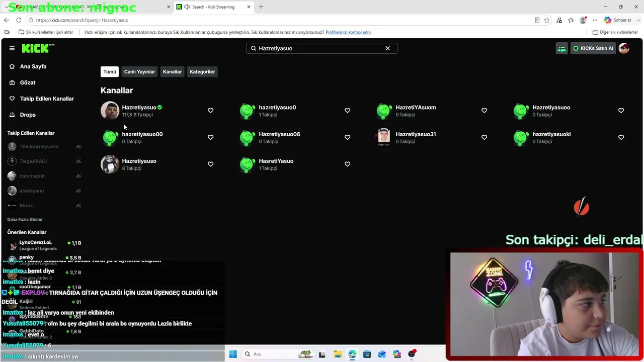Open the Diğer sık kullanılanlar folder
The height and width of the screenshot is (362, 644).
(615, 32)
